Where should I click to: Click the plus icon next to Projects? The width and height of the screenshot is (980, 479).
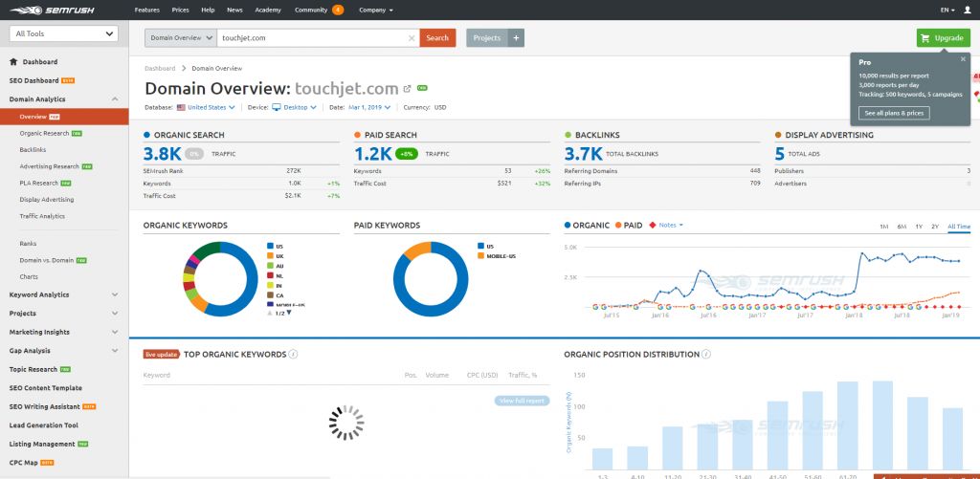coord(516,38)
